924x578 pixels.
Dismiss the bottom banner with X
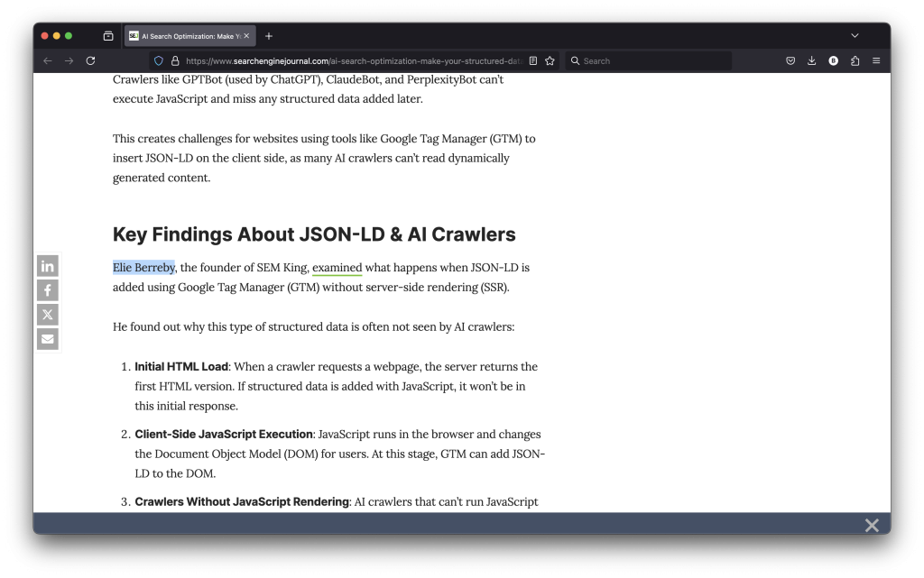click(871, 525)
